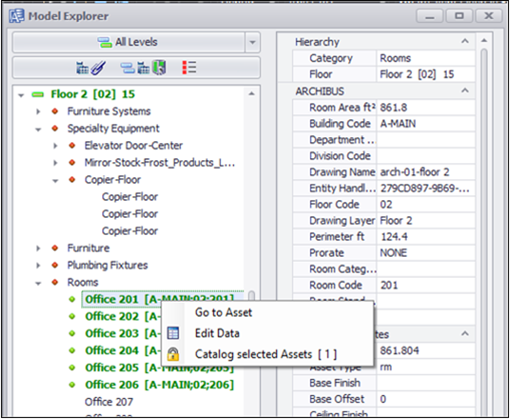Click the paperclip attach icon in toolbar
The width and height of the screenshot is (510, 419).
tap(98, 68)
